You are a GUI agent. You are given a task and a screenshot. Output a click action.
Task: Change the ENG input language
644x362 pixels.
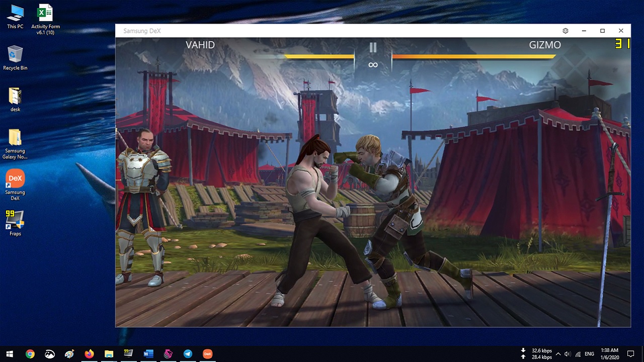tap(590, 354)
